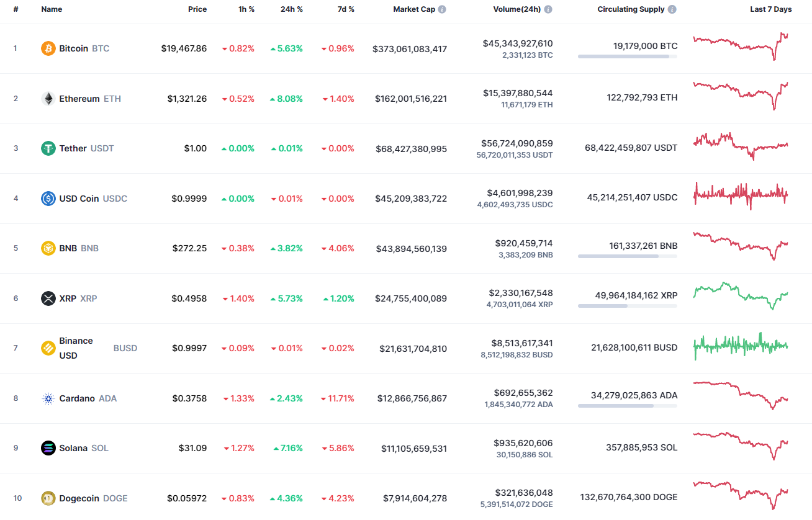The width and height of the screenshot is (812, 520).
Task: Sort the table by 24h % change
Action: pyautogui.click(x=292, y=9)
